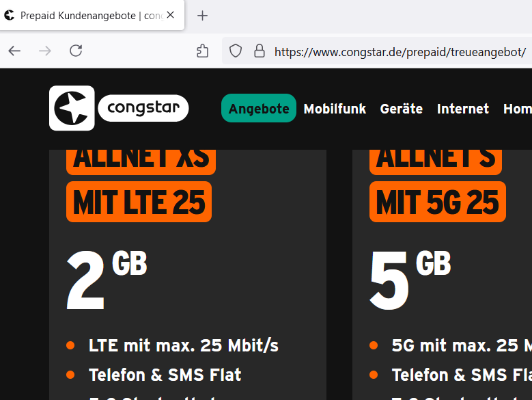Click the MIT LTE 25 orange label
Image resolution: width=532 pixels, height=400 pixels.
[x=139, y=202]
